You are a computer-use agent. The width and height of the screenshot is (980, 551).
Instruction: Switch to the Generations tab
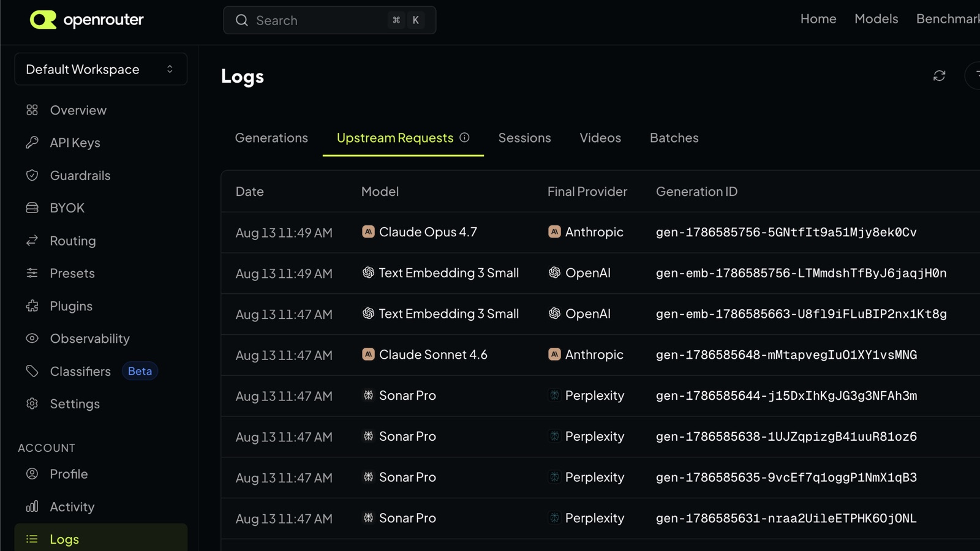click(x=271, y=138)
